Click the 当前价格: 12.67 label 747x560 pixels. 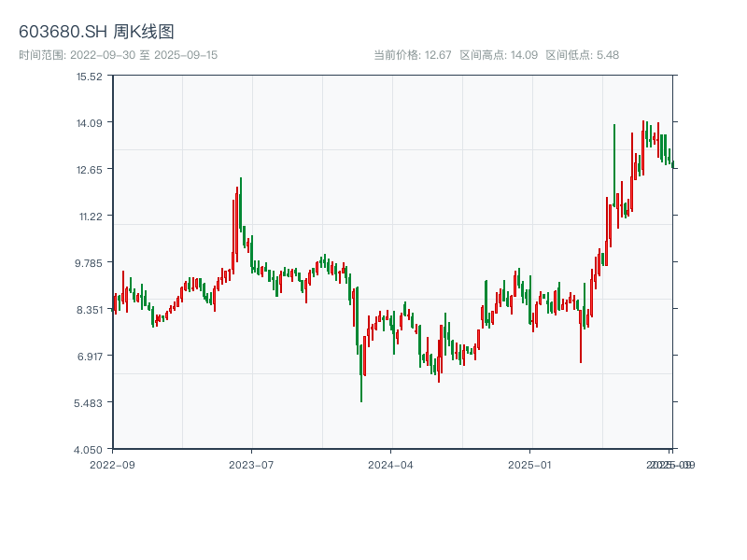coord(412,55)
